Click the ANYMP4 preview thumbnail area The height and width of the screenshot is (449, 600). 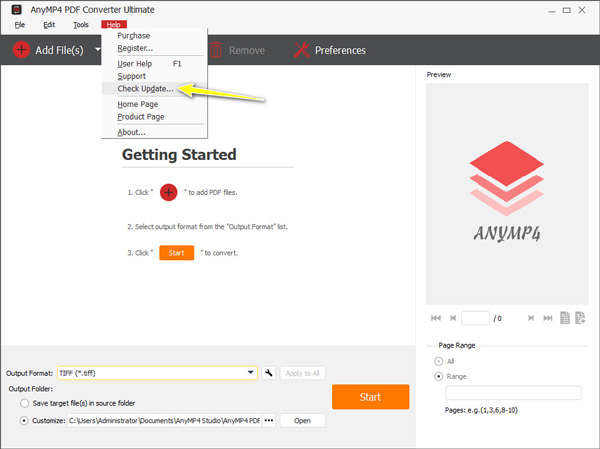click(x=507, y=193)
